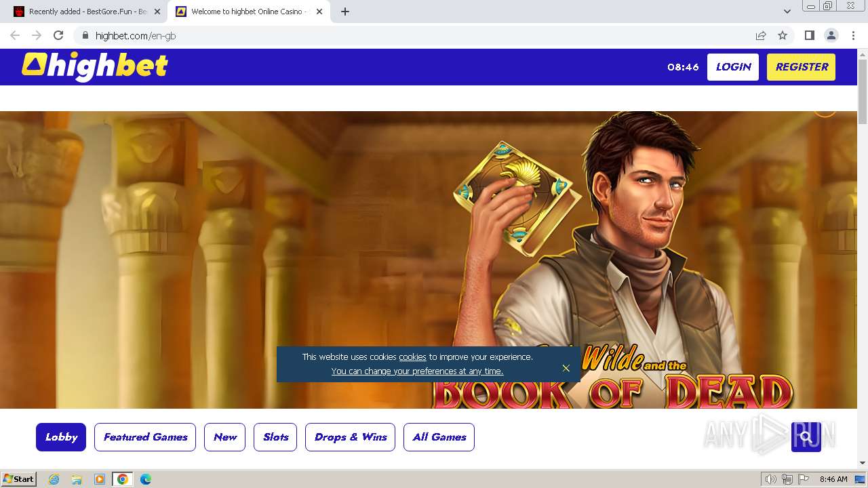Switch to the BestGore.Fun browser tab

[86, 12]
